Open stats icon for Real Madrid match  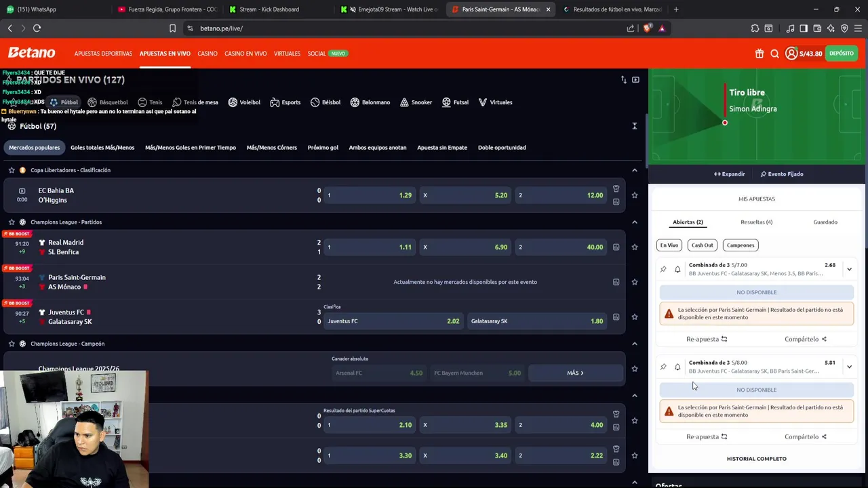point(616,247)
